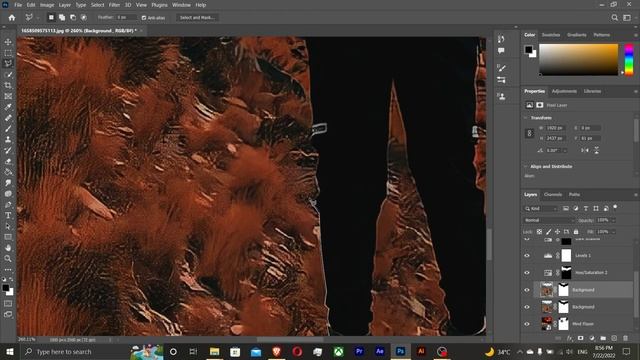This screenshot has height=360, width=640.
Task: Add layer style fx button
Action: tap(569, 338)
